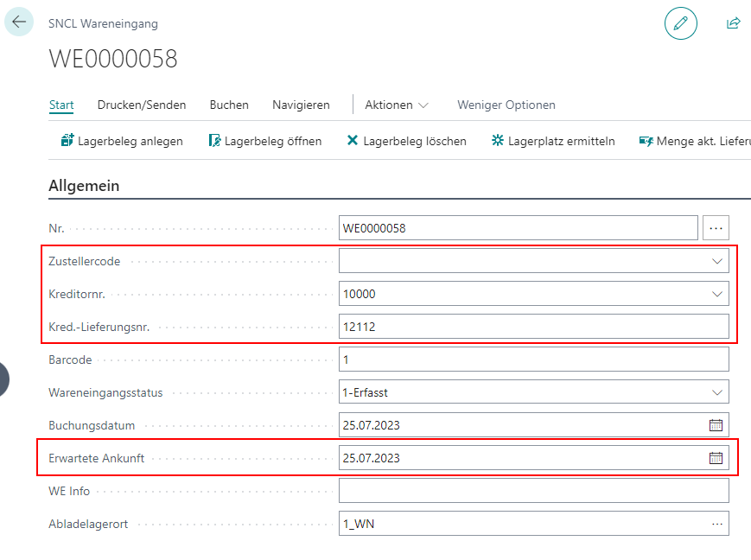Click into the WE Info input field

pyautogui.click(x=533, y=491)
